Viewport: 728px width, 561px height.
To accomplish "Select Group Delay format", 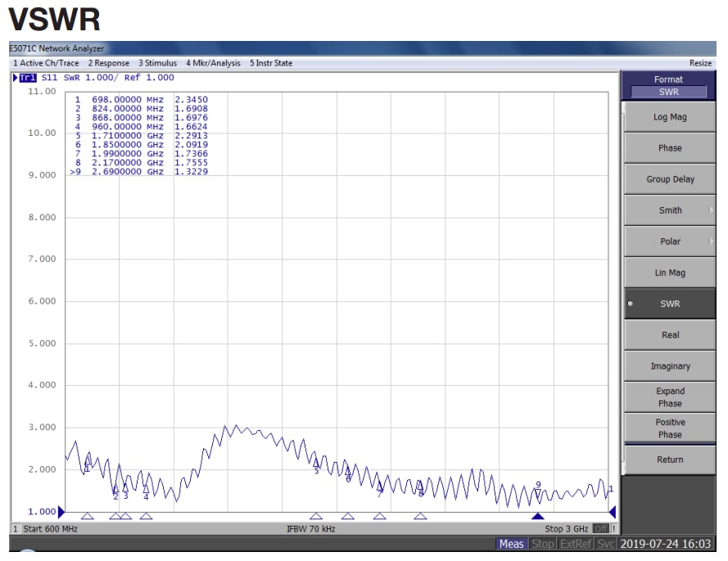I will [669, 179].
